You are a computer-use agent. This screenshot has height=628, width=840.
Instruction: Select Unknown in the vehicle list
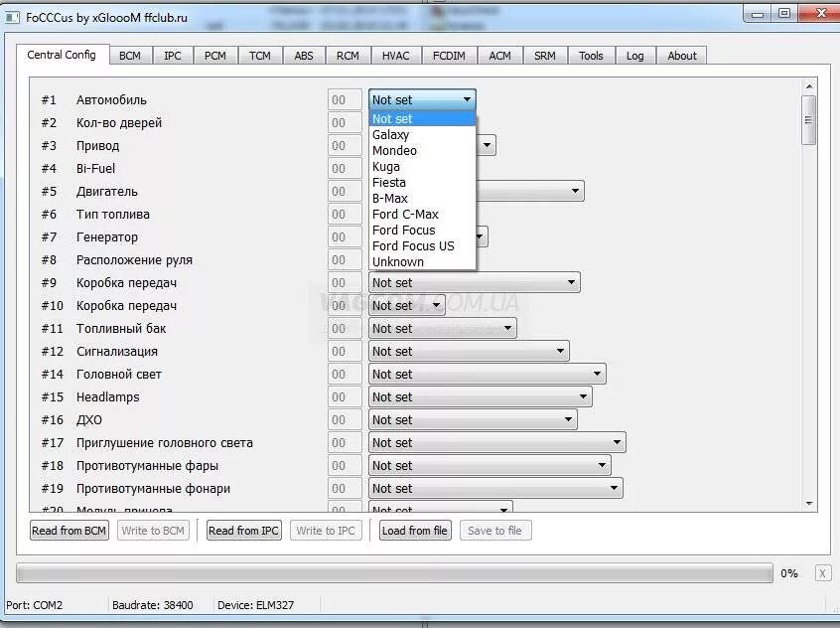coord(422,262)
